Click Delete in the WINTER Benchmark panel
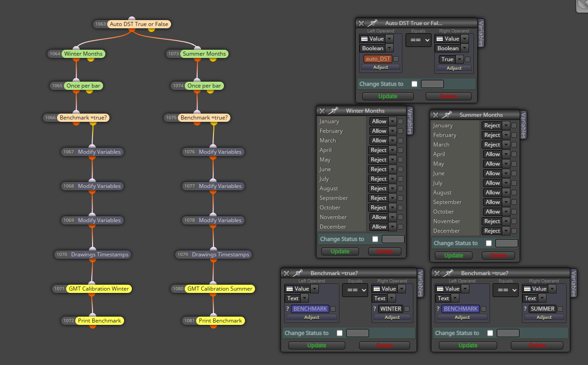 click(384, 345)
